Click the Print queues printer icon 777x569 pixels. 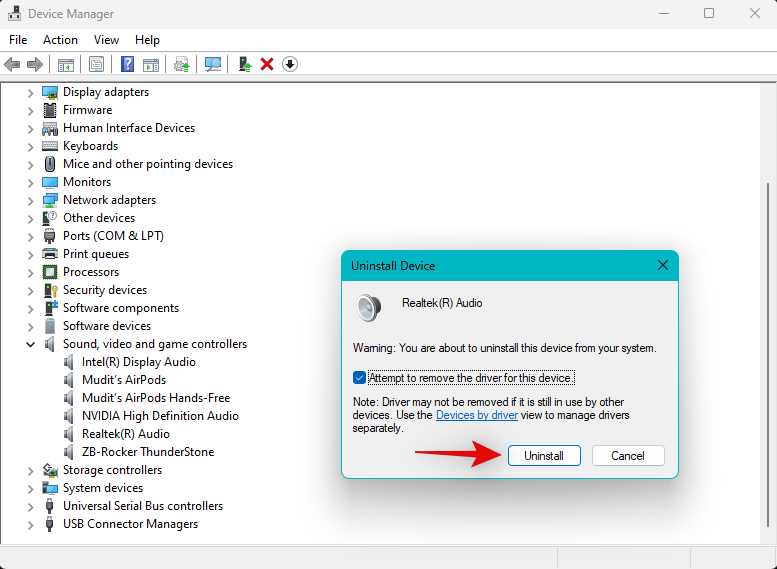click(50, 254)
